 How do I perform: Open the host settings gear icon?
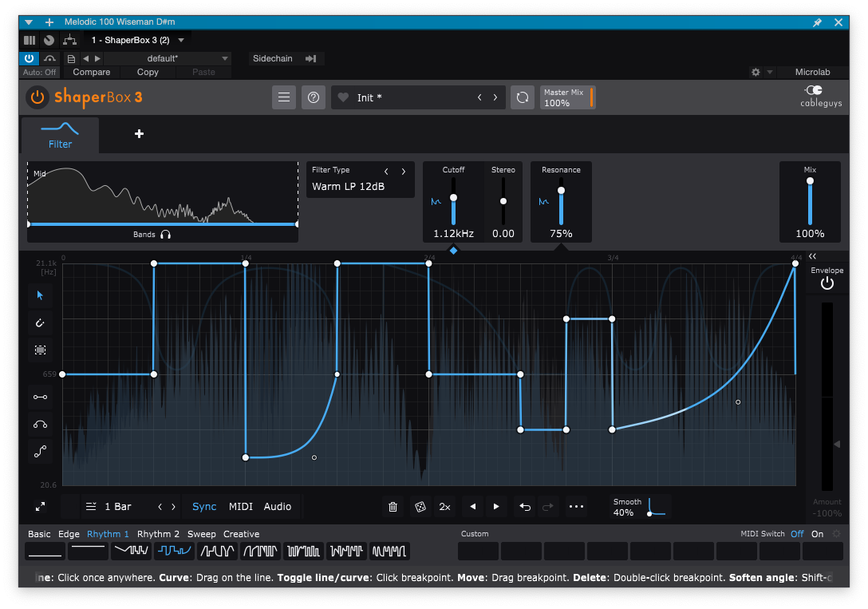click(x=756, y=72)
